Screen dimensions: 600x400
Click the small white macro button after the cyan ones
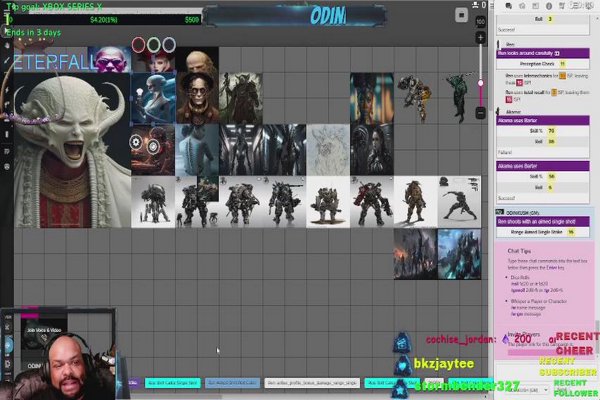pos(434,382)
